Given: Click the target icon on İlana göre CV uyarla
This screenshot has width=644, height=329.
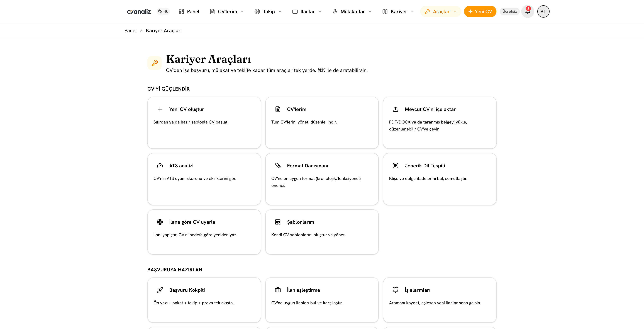Looking at the screenshot, I should click(x=160, y=222).
